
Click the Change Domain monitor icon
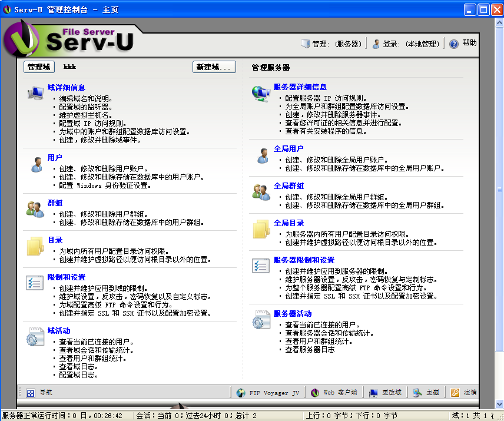click(373, 393)
